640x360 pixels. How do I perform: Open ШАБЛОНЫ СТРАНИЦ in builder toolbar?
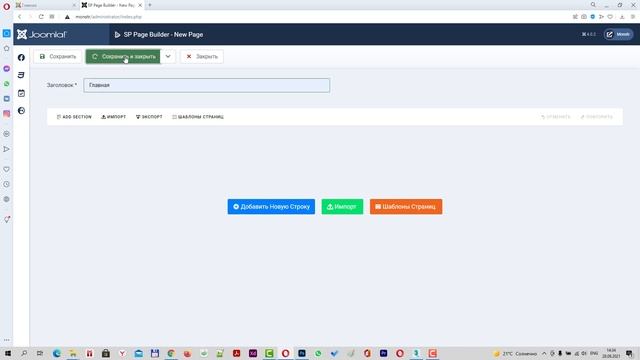pyautogui.click(x=198, y=117)
